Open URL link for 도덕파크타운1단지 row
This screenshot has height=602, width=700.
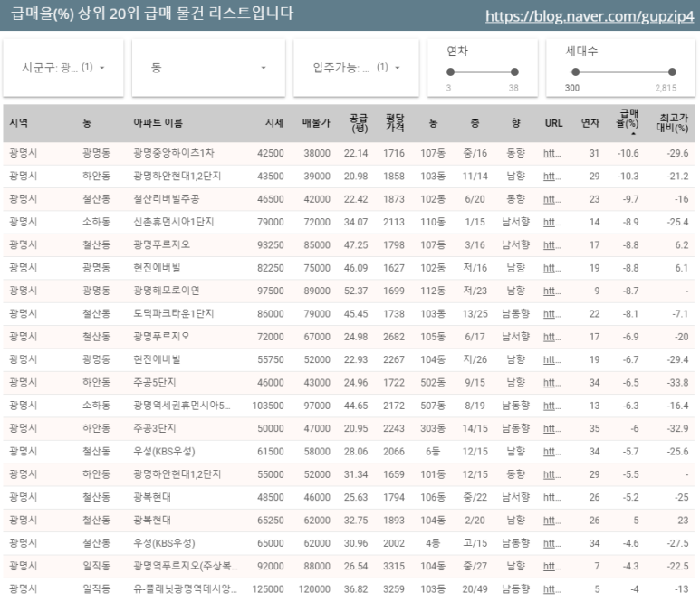551,314
